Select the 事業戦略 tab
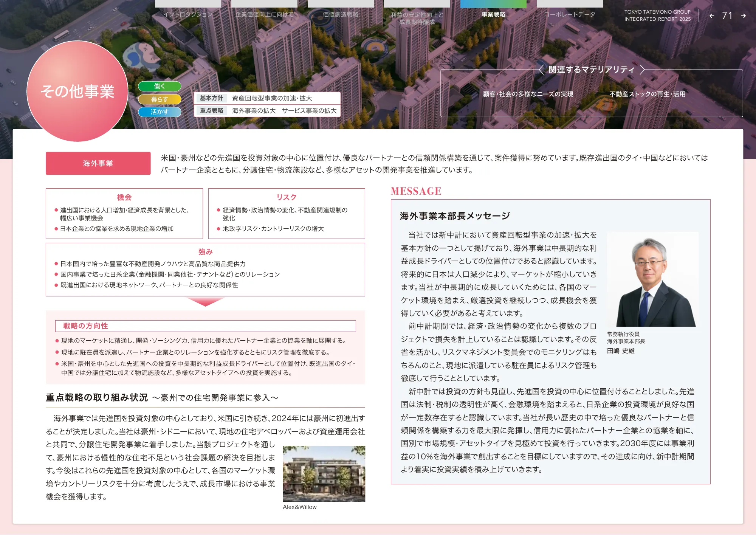The image size is (756, 535). [493, 14]
